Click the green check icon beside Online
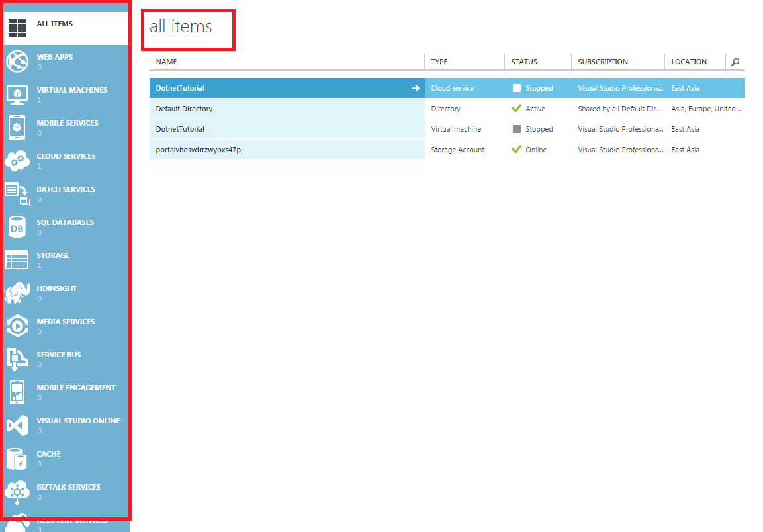 tap(516, 149)
